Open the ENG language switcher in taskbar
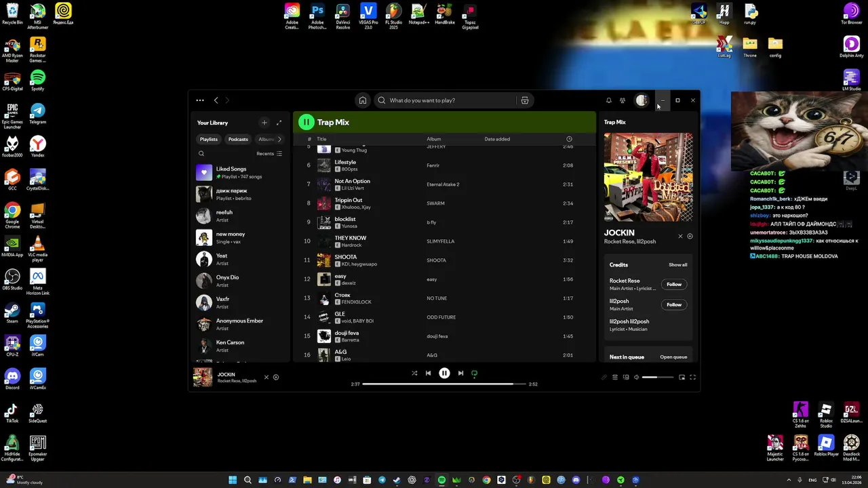 (812, 480)
